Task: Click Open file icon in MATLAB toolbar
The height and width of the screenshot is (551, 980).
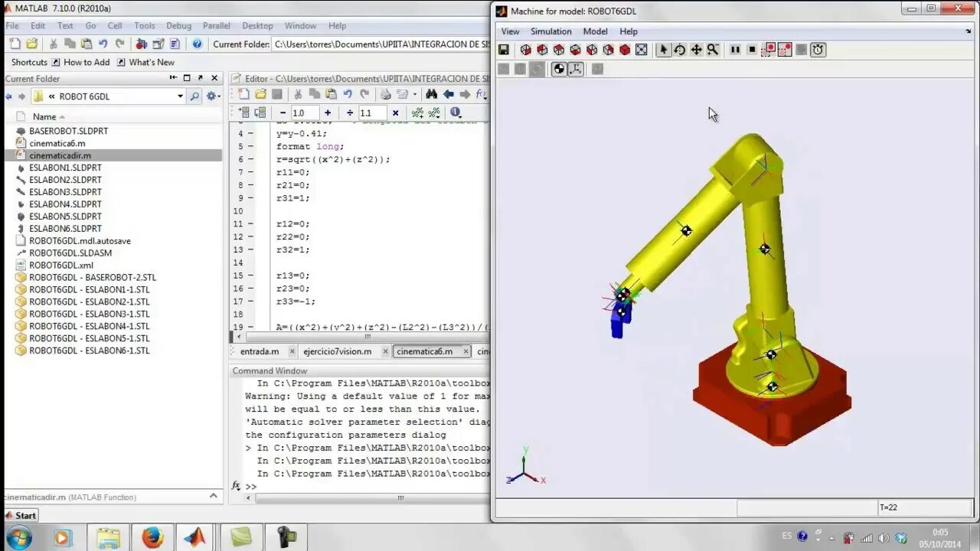Action: (x=31, y=44)
